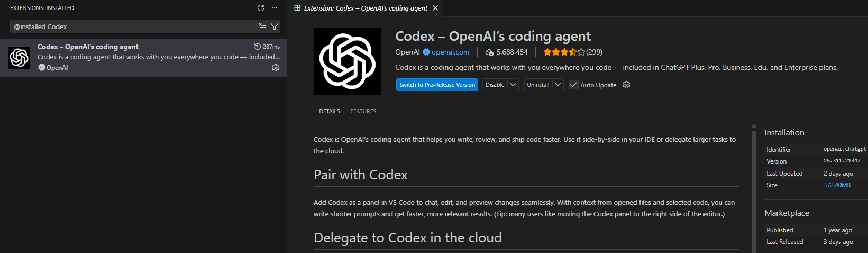Click verified badge next to openai.com

coord(426,52)
